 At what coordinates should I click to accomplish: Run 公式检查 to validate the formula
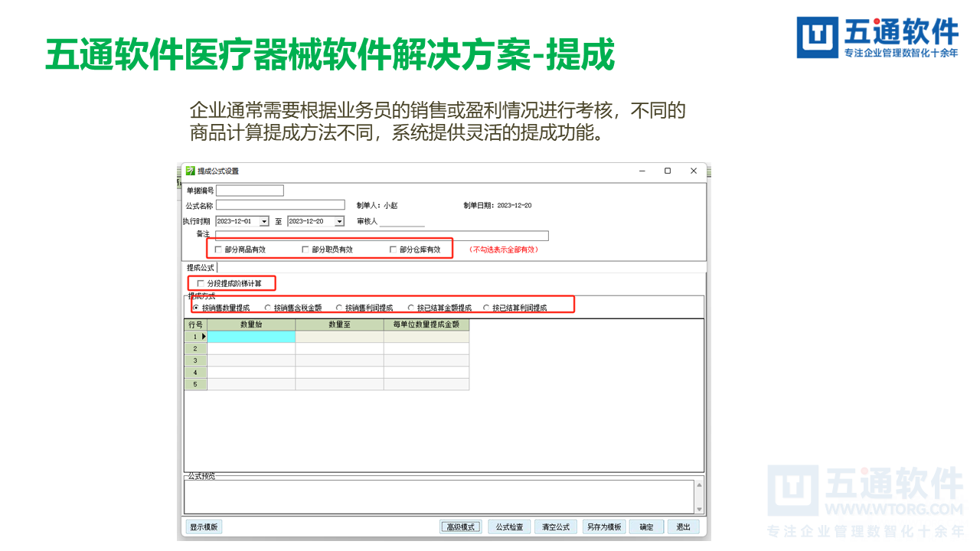(509, 527)
